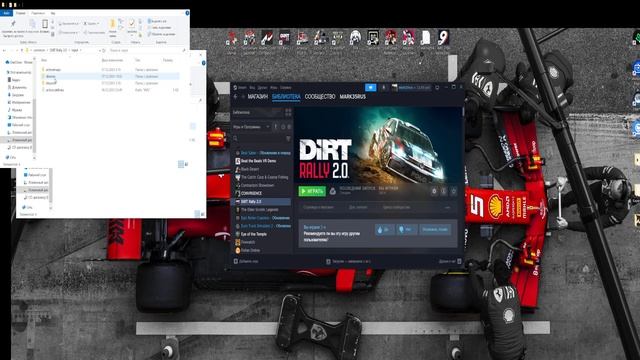Open the Друзья menu in Steam
The image size is (640, 360).
(262, 87)
